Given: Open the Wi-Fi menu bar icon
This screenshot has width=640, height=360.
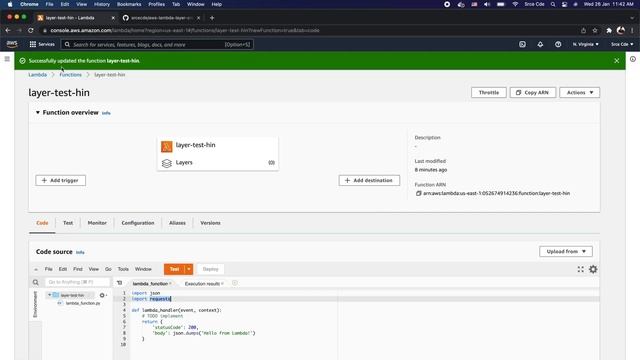Looking at the screenshot, I should pos(515,4).
